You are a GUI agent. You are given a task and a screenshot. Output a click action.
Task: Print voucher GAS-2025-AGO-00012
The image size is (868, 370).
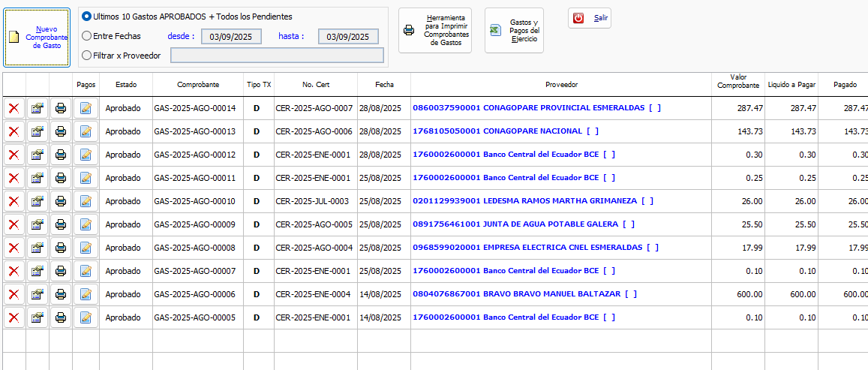point(61,155)
